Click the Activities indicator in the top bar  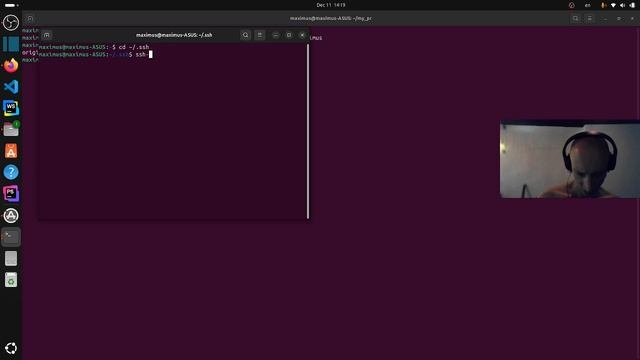11,5
